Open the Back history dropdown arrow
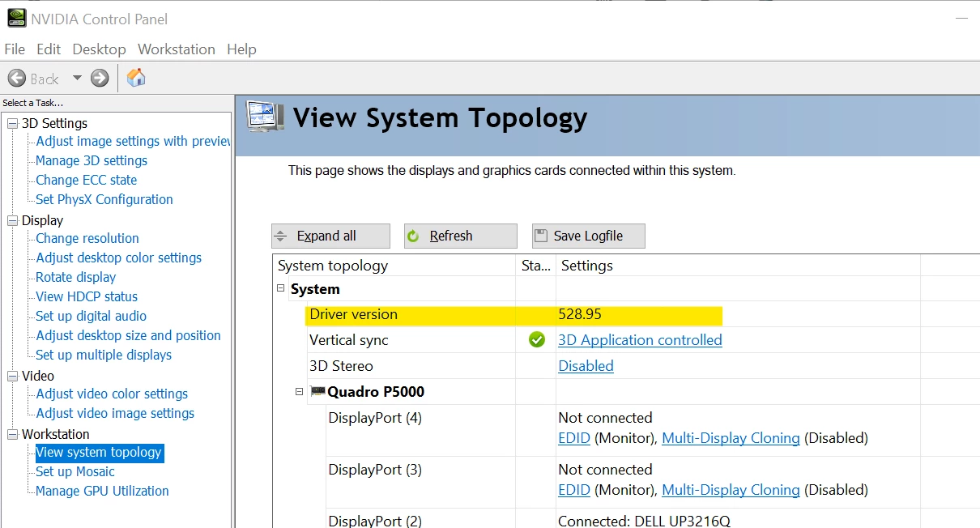980x528 pixels. click(x=77, y=78)
